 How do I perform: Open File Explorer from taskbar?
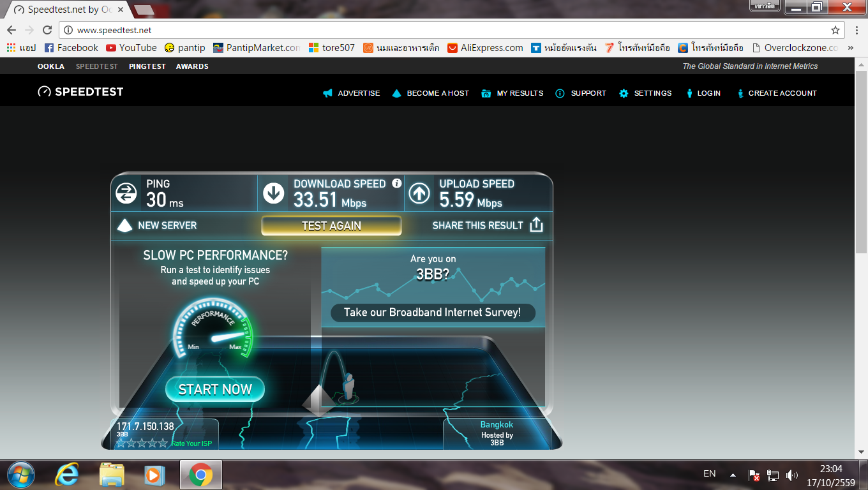click(x=112, y=475)
